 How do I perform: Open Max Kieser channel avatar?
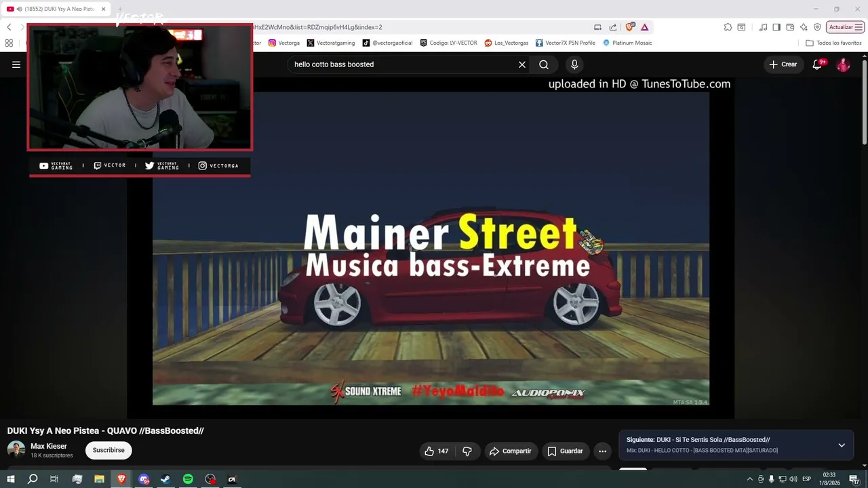click(16, 449)
